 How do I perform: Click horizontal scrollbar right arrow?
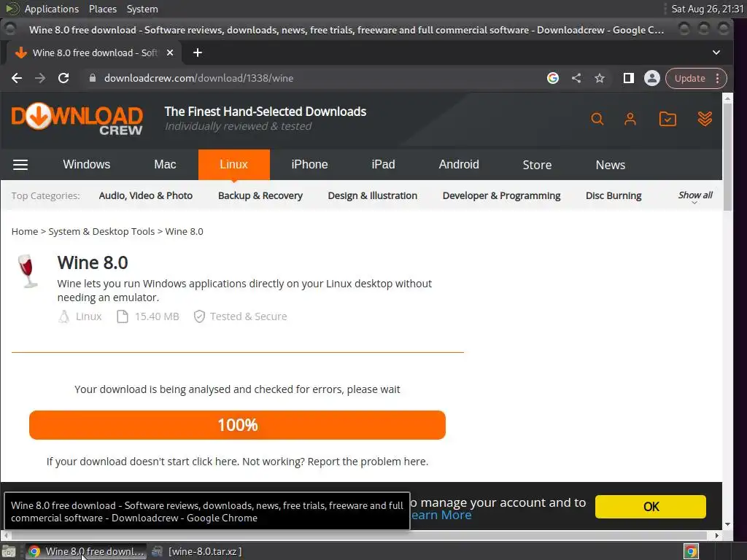(717, 536)
